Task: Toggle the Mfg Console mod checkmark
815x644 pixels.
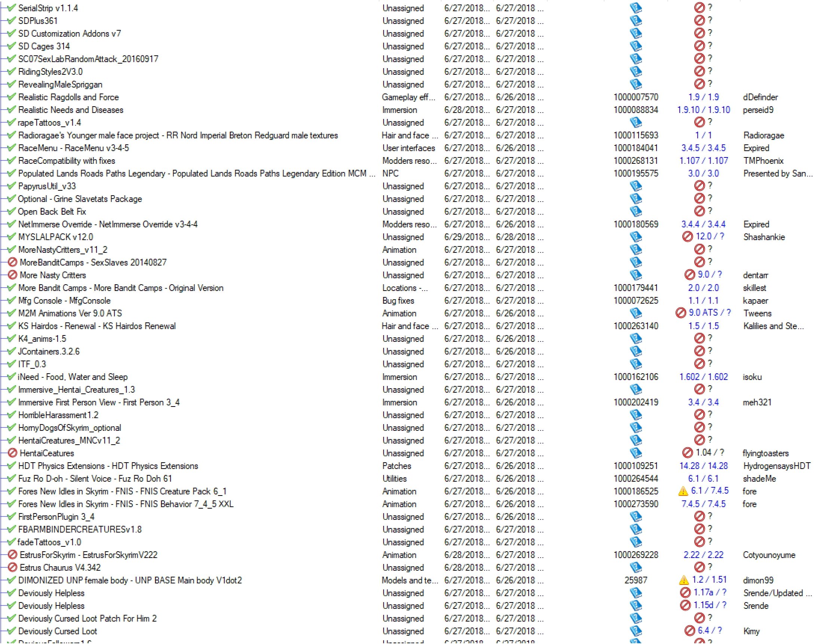Action: 12,301
